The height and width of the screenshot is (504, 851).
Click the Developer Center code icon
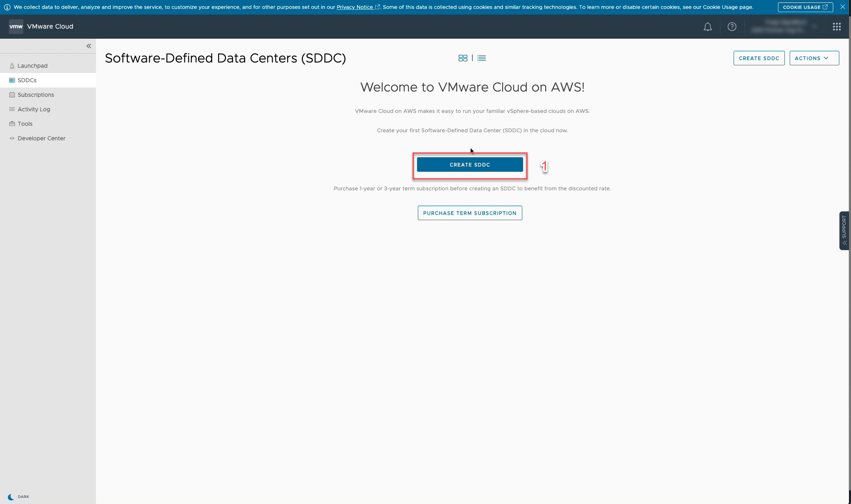(x=12, y=138)
